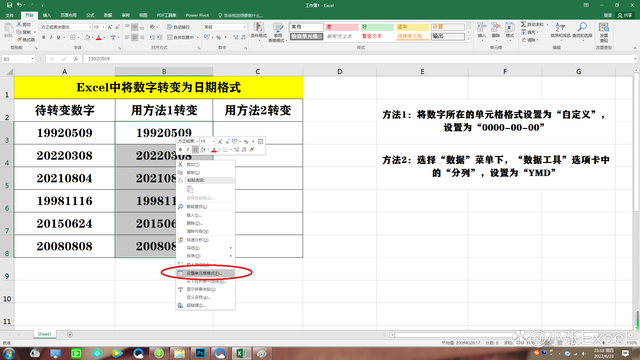Choose Format Cells in the context menu

point(205,273)
